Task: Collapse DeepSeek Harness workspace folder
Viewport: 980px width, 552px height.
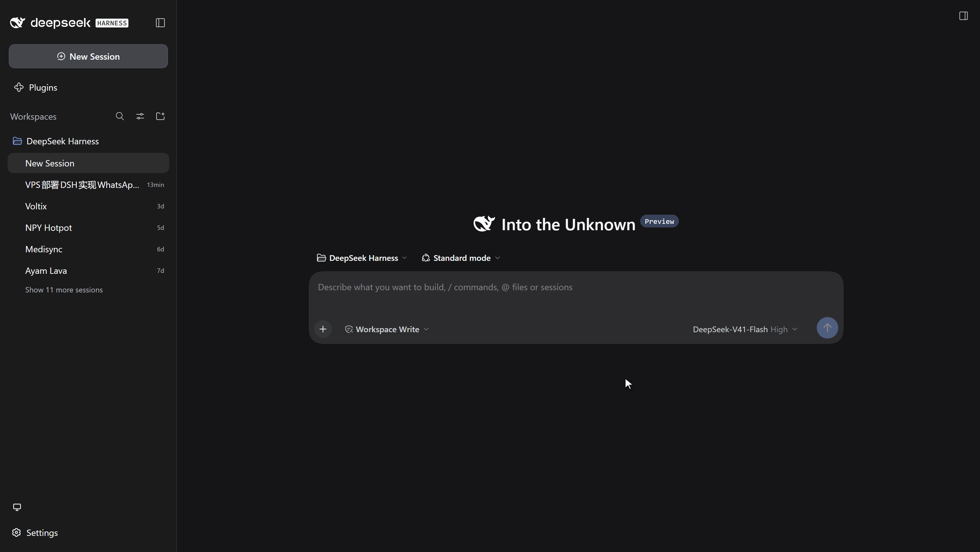Action: [88, 141]
